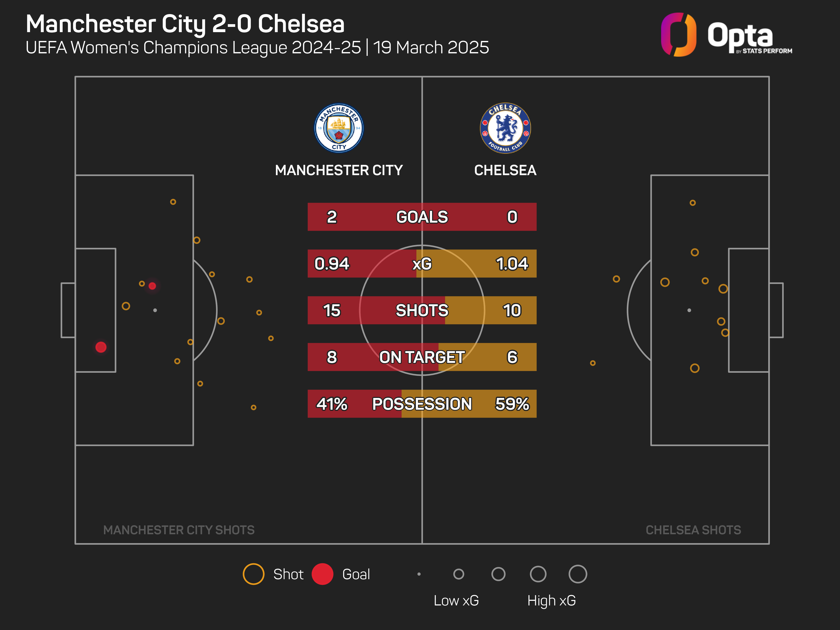Click the Manchester City club crest
The height and width of the screenshot is (630, 840).
tap(339, 128)
